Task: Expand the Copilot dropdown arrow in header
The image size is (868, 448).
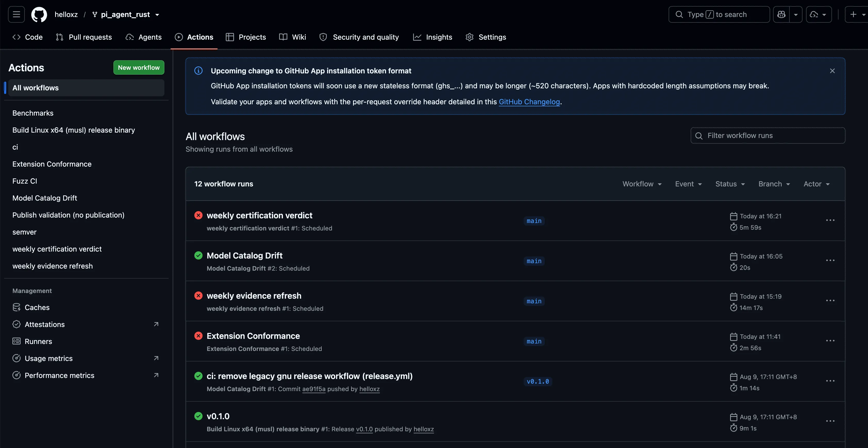Action: coord(796,14)
